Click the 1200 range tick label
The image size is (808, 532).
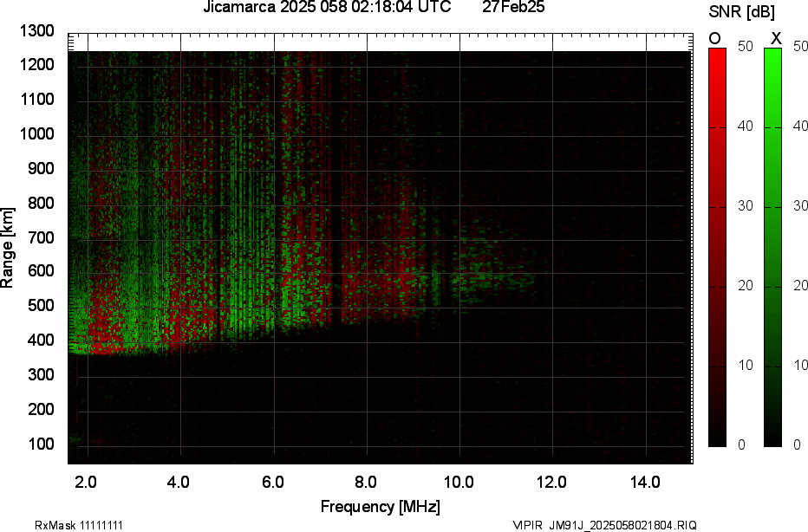(x=36, y=64)
